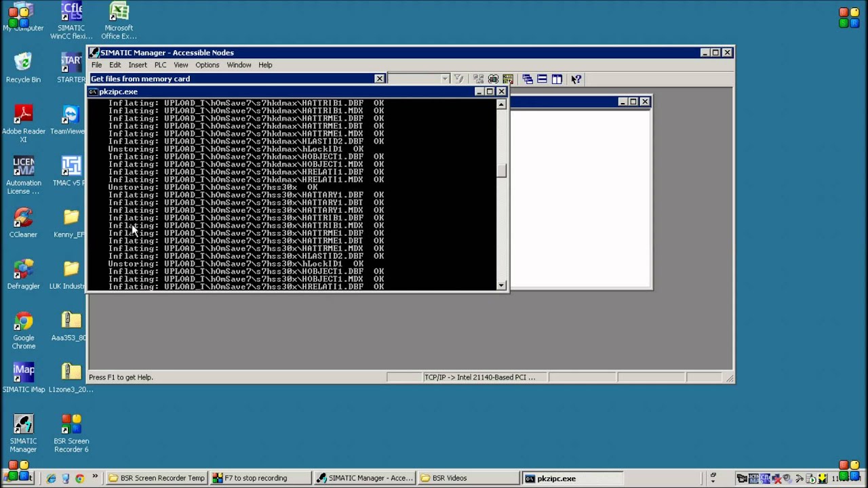Expand the quick launch overflow chevron
868x488 pixels.
click(95, 476)
